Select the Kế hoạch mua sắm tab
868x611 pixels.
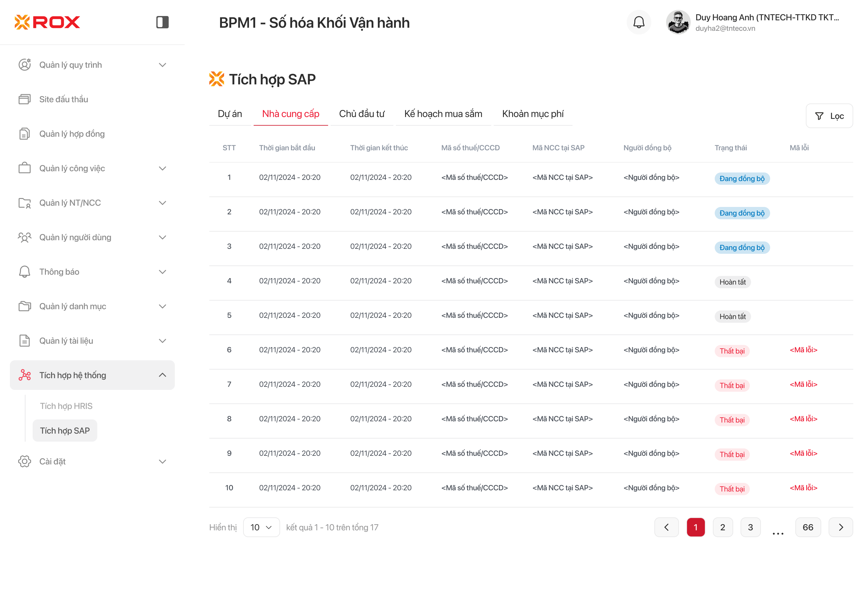click(443, 114)
